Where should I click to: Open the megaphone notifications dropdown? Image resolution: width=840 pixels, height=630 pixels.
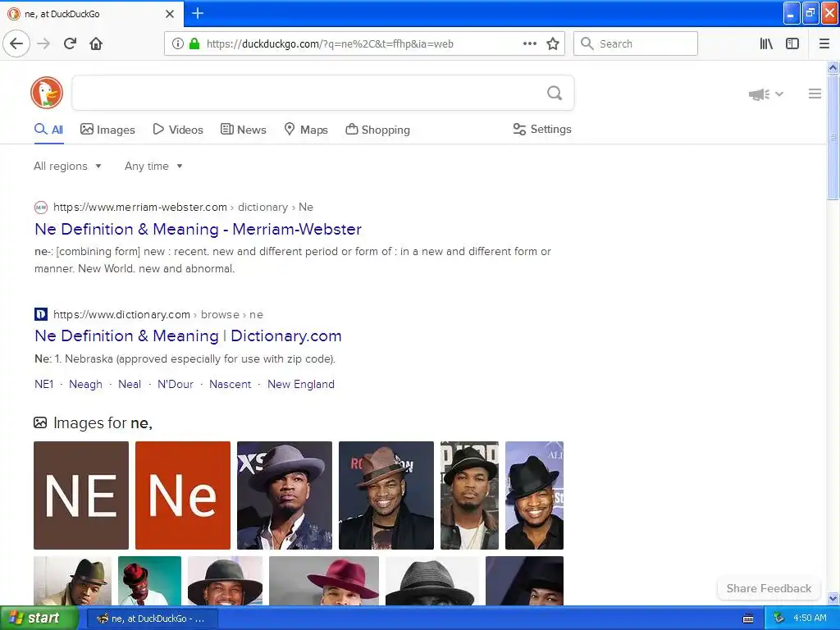(765, 94)
